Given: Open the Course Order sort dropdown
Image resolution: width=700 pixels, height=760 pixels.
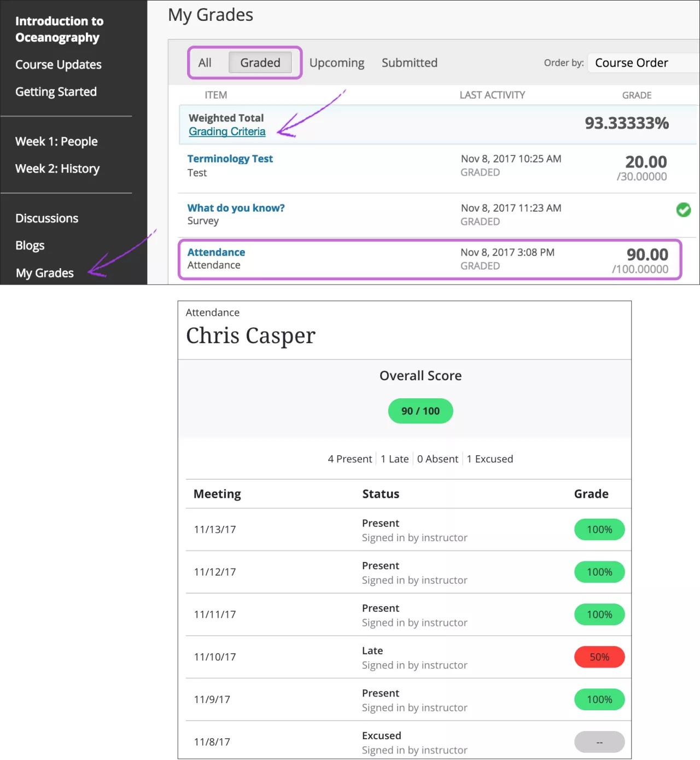Looking at the screenshot, I should coord(640,63).
